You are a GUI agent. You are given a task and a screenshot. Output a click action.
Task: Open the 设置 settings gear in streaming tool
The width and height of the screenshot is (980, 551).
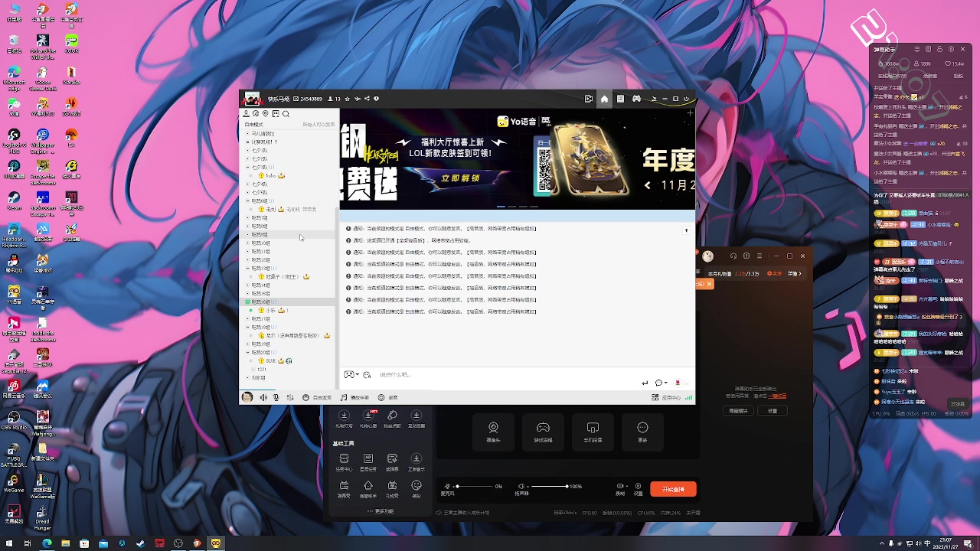click(x=638, y=489)
